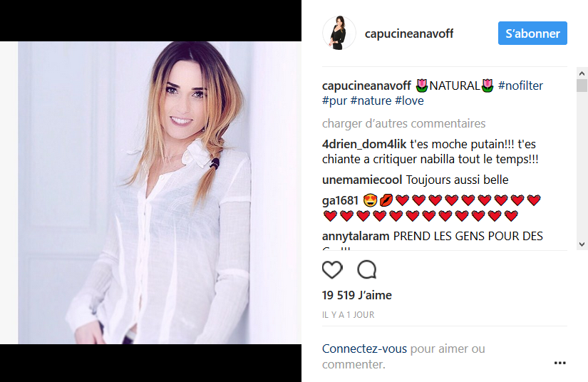The width and height of the screenshot is (588, 382).
Task: Visit commenter annytalaram's profile
Action: pos(356,236)
